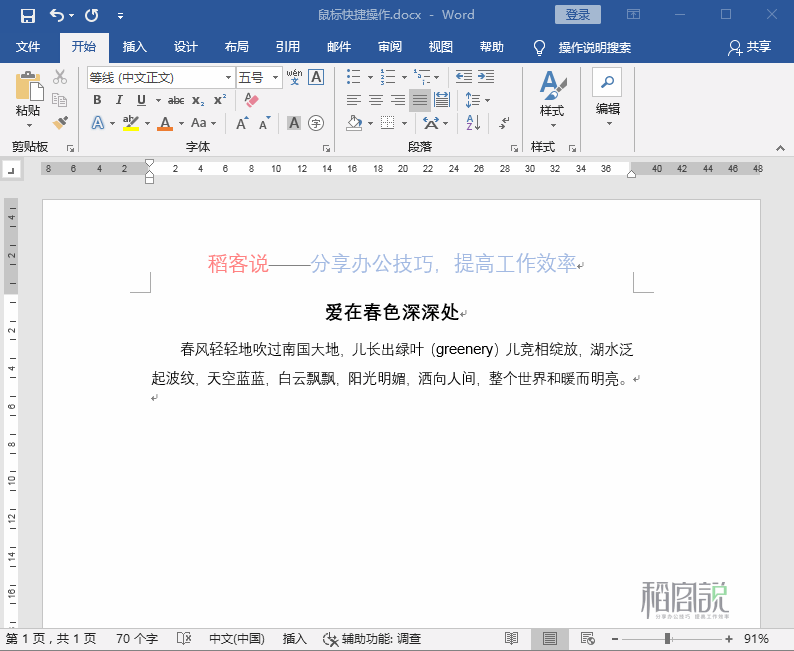This screenshot has width=794, height=651.
Task: Show or hide paragraph marks
Action: point(504,123)
